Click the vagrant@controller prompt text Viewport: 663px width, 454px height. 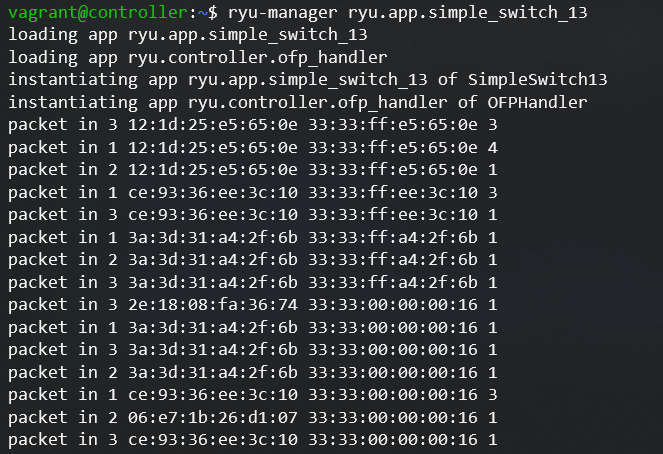(x=98, y=12)
